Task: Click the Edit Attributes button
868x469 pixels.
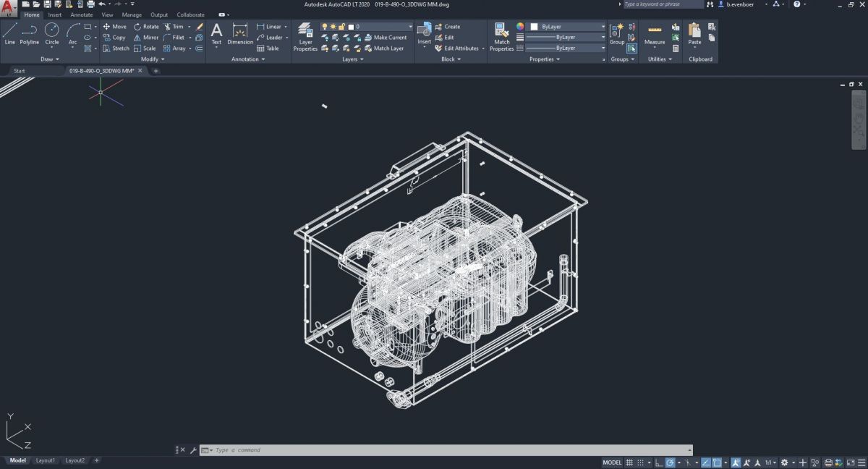Action: (456, 48)
